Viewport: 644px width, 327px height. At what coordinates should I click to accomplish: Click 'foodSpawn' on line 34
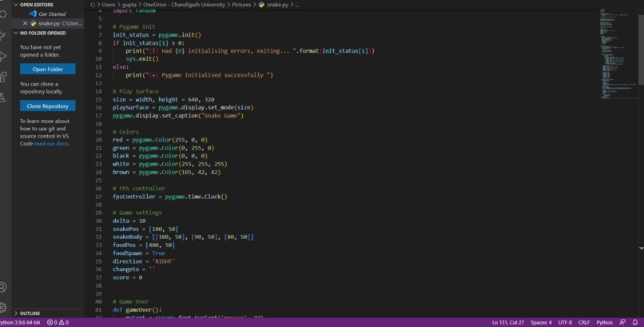tap(127, 253)
